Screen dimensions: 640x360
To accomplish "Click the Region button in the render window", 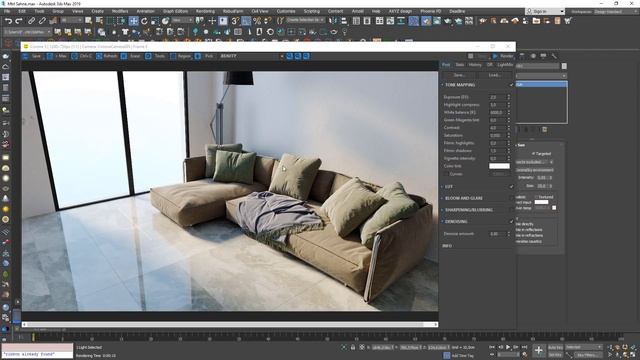I will point(180,56).
